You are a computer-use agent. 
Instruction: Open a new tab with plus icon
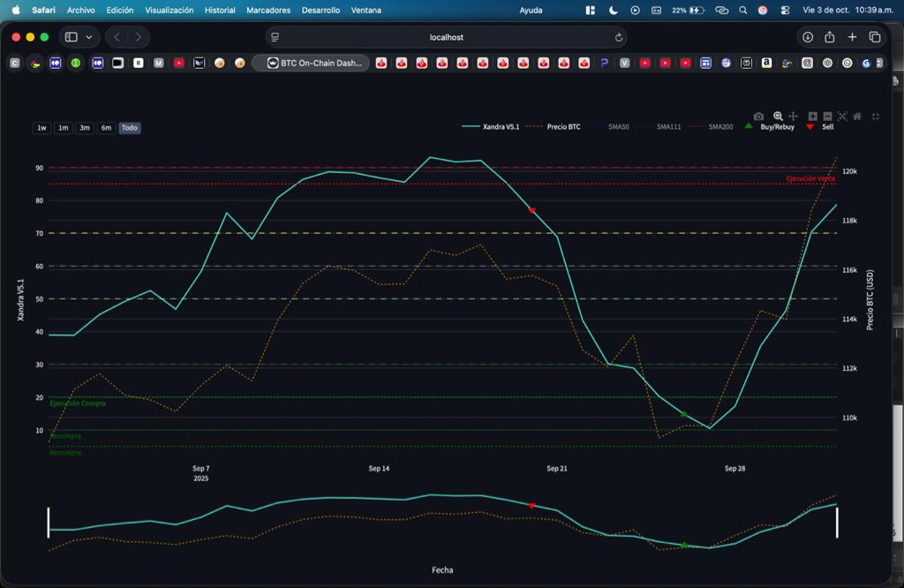click(852, 37)
